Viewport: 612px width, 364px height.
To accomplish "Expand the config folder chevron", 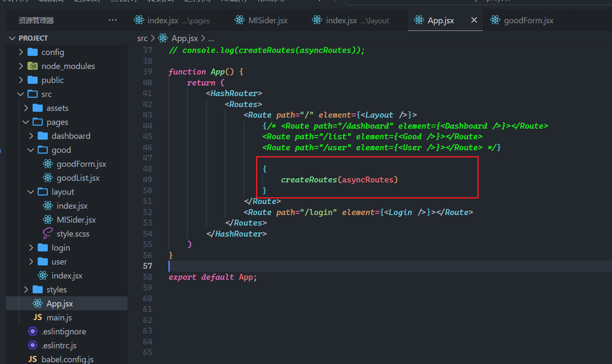I will pyautogui.click(x=21, y=52).
